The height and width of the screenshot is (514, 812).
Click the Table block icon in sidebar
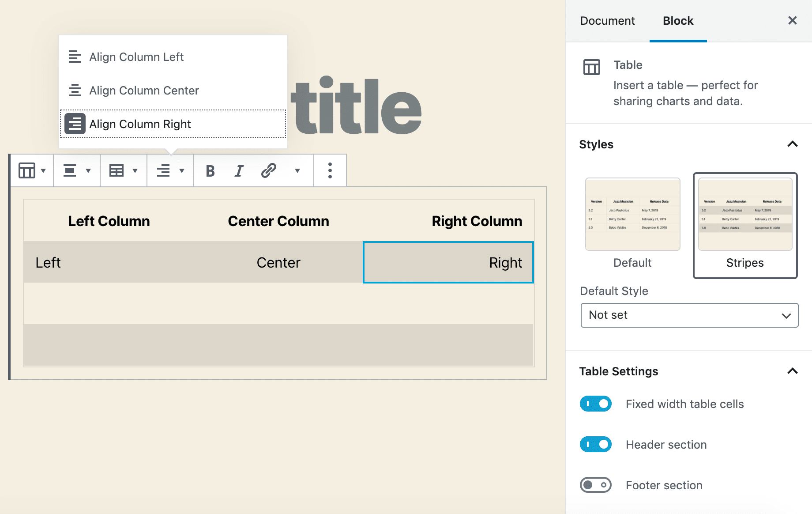591,66
